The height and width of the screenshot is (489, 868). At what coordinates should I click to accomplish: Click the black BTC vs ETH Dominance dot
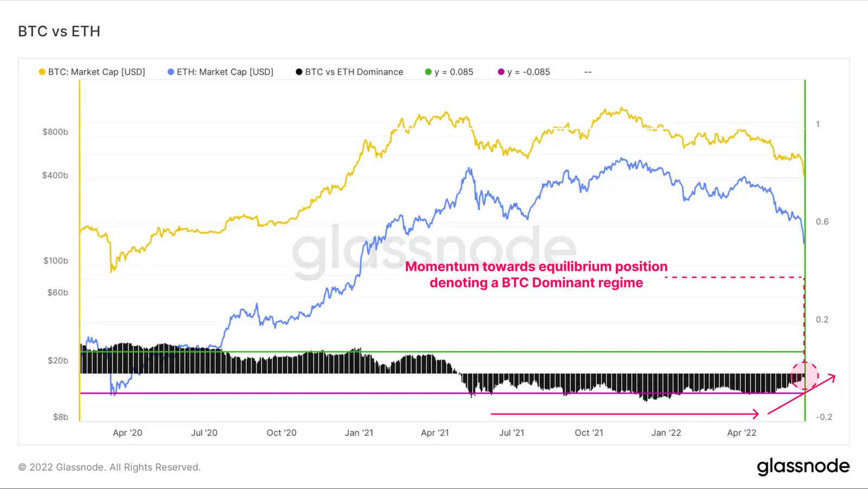[x=299, y=72]
